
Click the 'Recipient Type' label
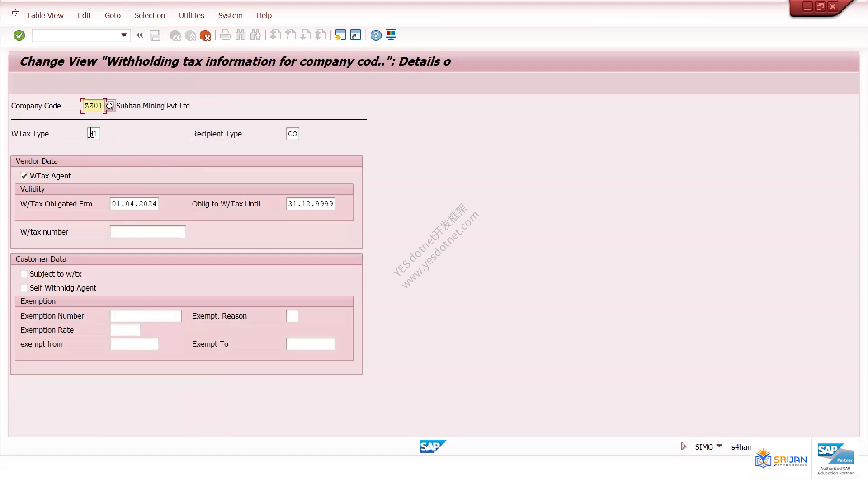click(x=217, y=134)
